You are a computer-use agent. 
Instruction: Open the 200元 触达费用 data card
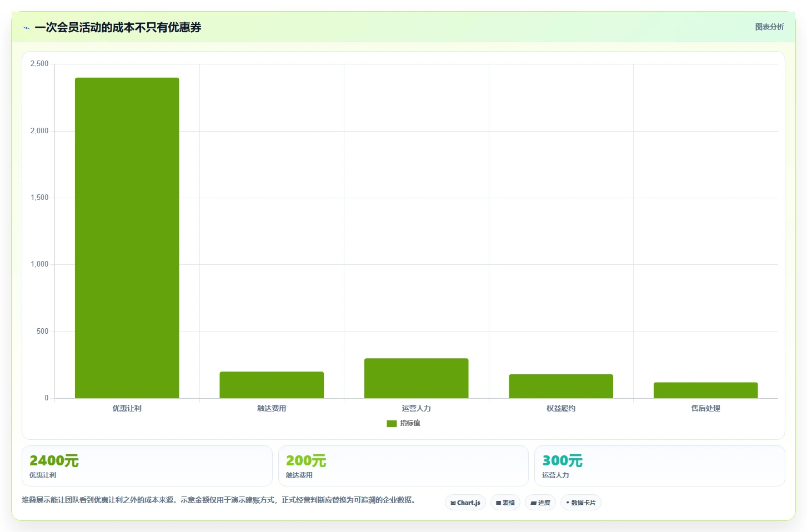403,466
